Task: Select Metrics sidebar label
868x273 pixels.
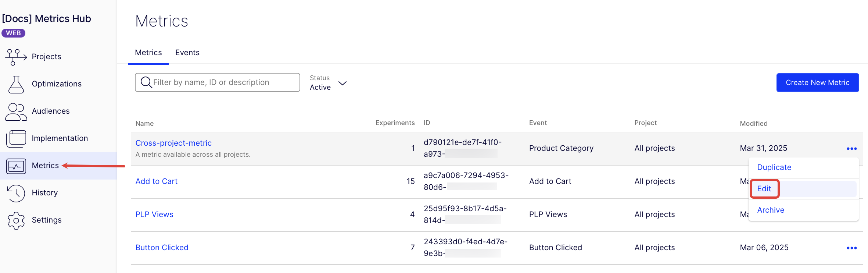Action: [45, 166]
